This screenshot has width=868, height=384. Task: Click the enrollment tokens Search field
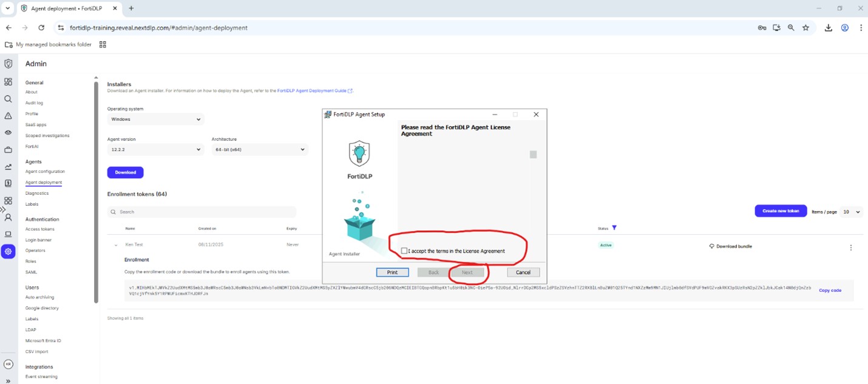202,212
